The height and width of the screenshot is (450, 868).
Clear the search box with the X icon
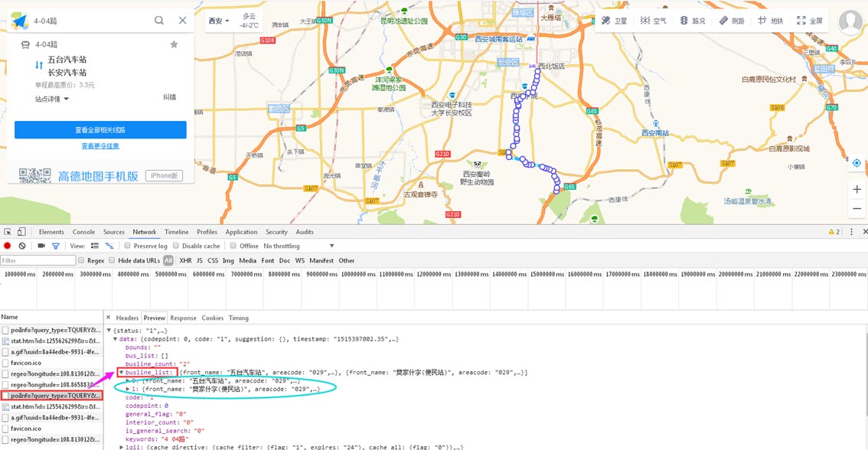click(x=183, y=21)
